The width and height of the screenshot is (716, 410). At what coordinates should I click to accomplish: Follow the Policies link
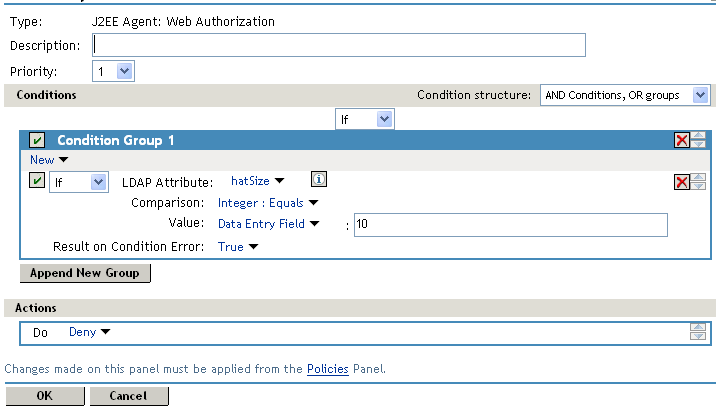[x=327, y=369]
